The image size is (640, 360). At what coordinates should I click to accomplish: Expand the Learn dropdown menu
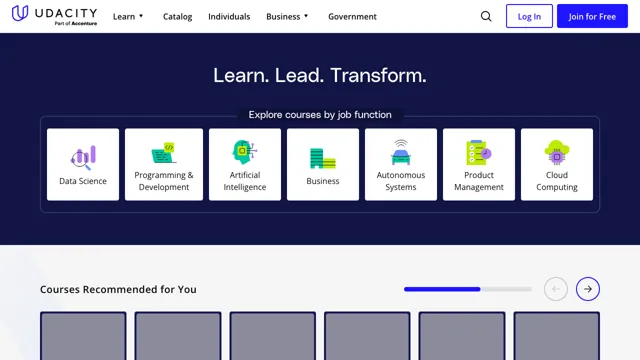click(x=128, y=16)
